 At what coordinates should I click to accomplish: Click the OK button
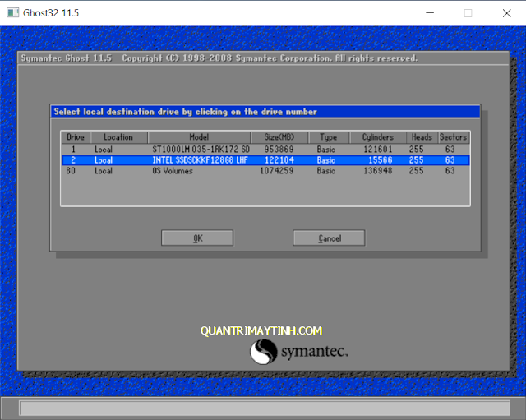[197, 238]
